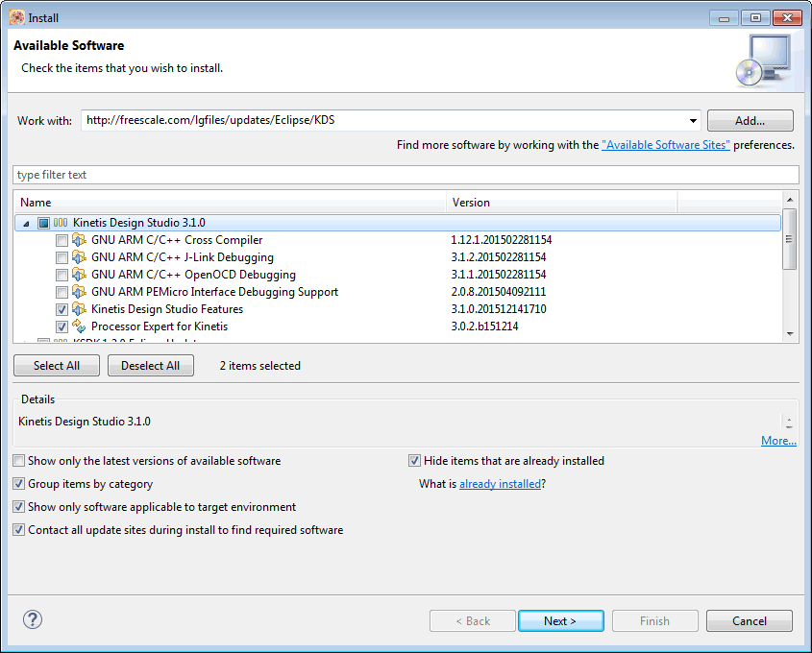This screenshot has width=812, height=653.
Task: Click the help question mark icon
Action: click(32, 620)
